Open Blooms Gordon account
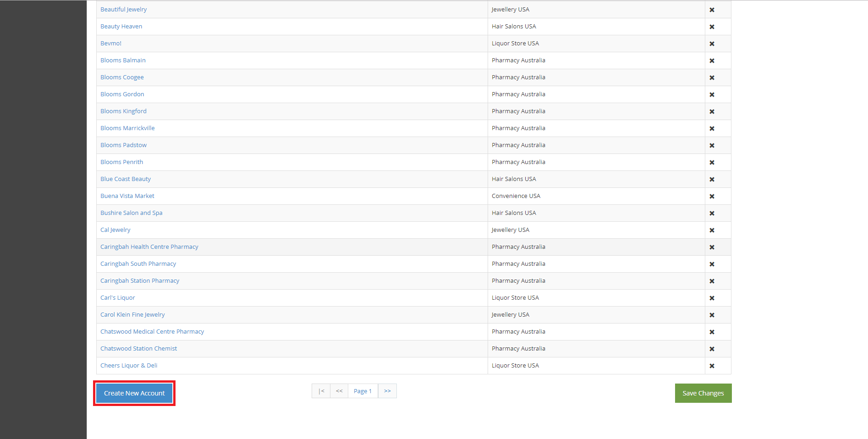Image resolution: width=868 pixels, height=439 pixels. click(122, 94)
